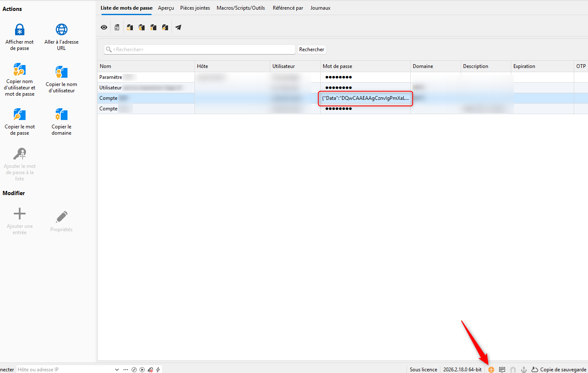Expand the host address dropdown arrow
Image resolution: width=588 pixels, height=373 pixels.
(117, 370)
